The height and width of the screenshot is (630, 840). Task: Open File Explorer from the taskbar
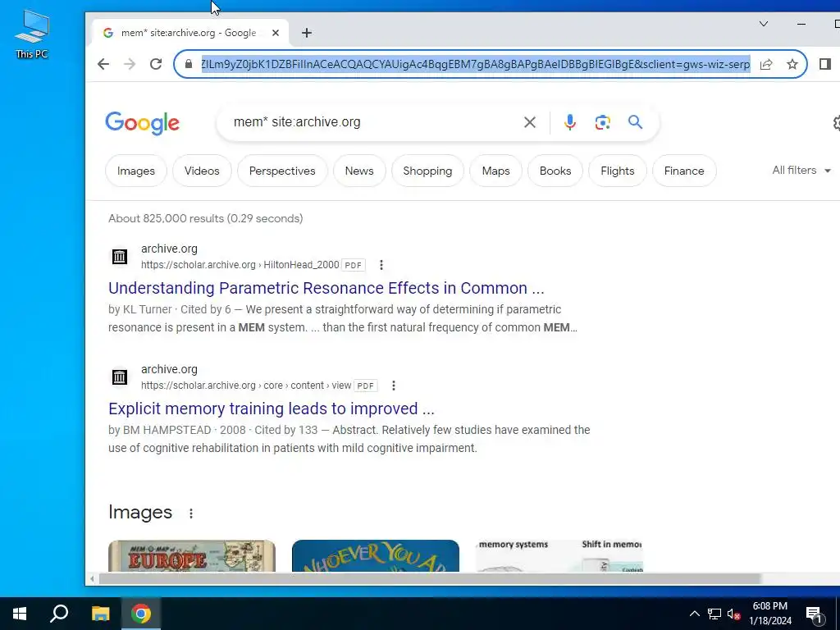(100, 614)
